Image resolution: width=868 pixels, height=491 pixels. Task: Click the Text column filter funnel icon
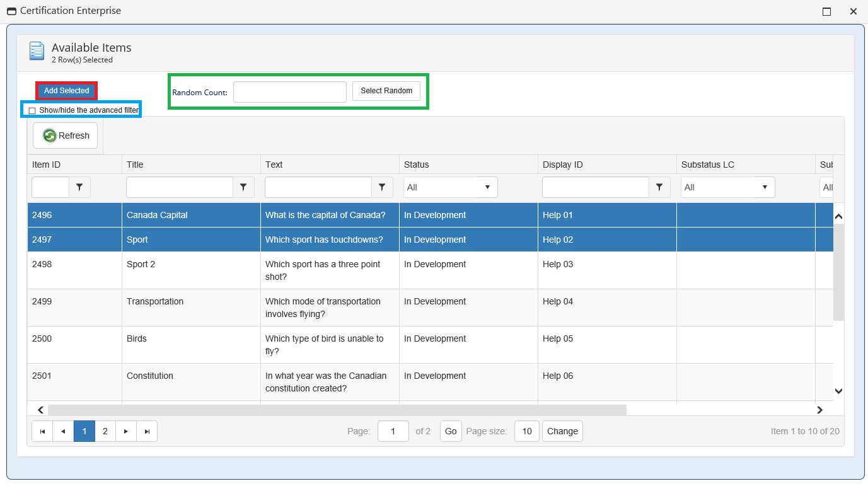[382, 187]
